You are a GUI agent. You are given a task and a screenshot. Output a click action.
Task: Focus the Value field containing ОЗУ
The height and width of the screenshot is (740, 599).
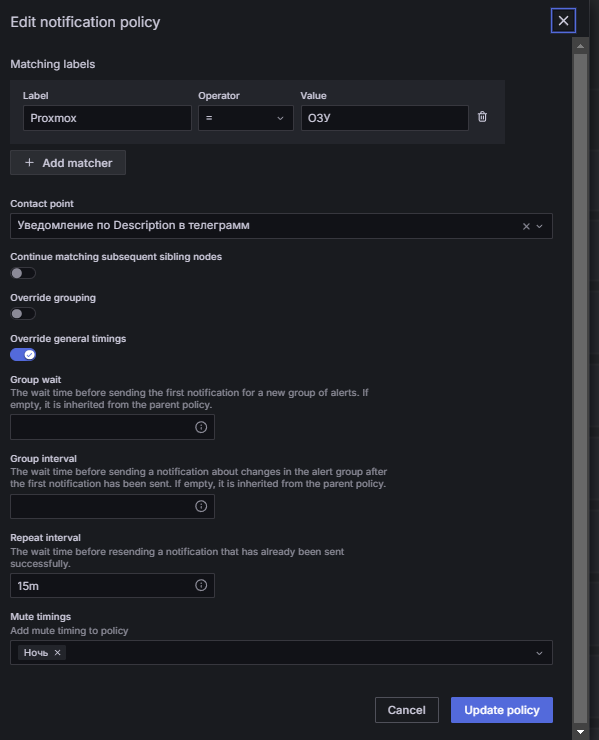point(385,118)
